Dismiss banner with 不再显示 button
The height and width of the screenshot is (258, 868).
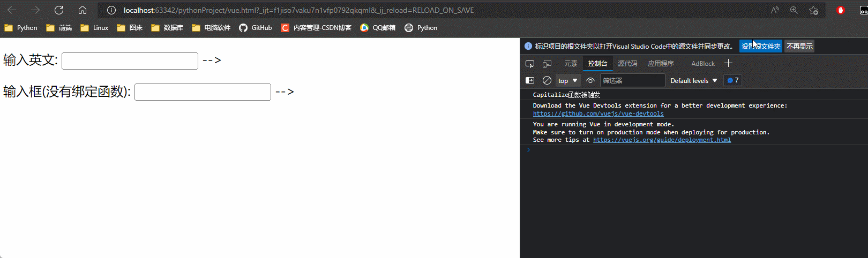tap(799, 46)
